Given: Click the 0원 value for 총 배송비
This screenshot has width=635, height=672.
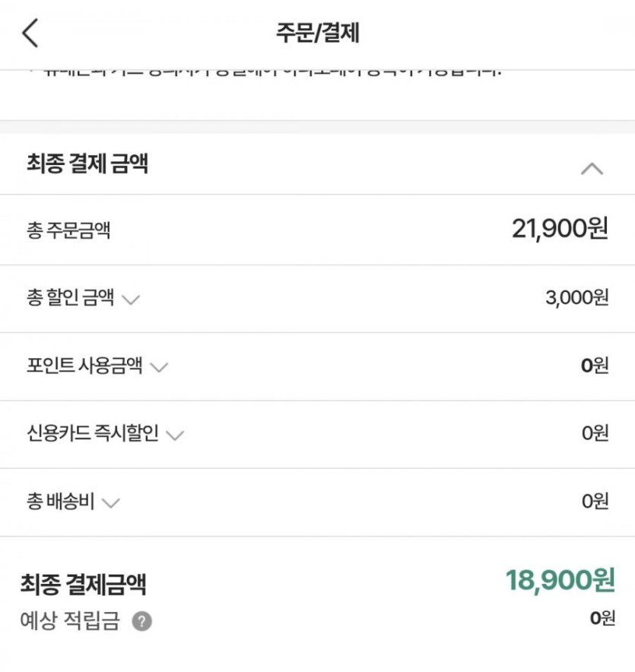Looking at the screenshot, I should tap(595, 502).
